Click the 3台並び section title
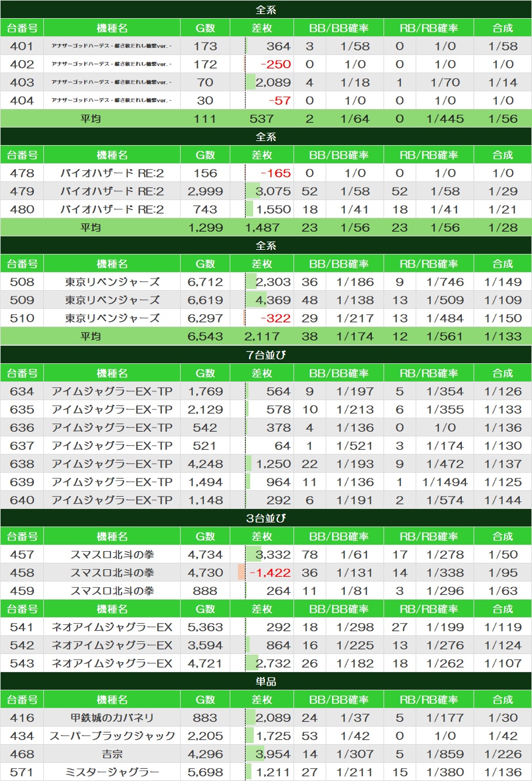This screenshot has height=781, width=532. pos(266,518)
